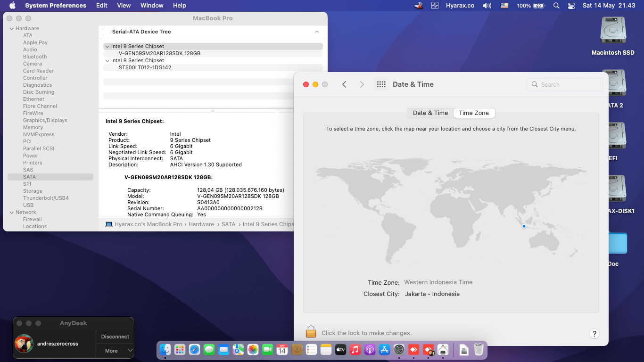Select USB in the Hardware list
The image size is (644, 362).
28,205
